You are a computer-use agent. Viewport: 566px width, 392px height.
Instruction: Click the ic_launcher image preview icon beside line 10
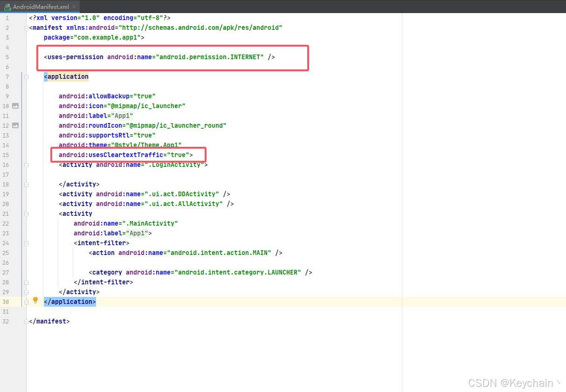16,106
